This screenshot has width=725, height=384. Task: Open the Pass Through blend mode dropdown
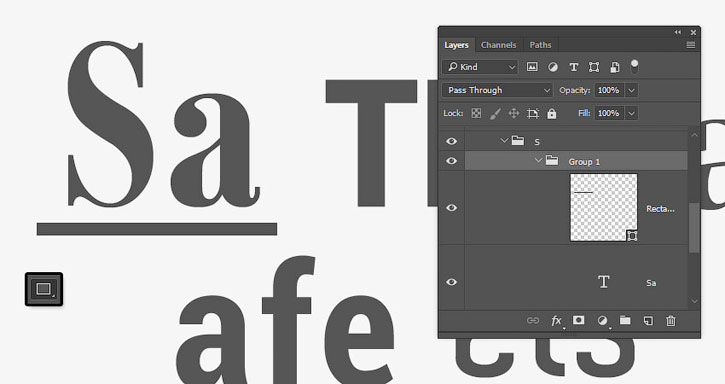(498, 90)
